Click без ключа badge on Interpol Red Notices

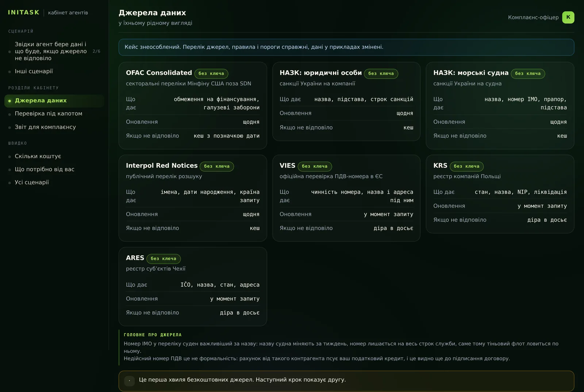coord(217,166)
